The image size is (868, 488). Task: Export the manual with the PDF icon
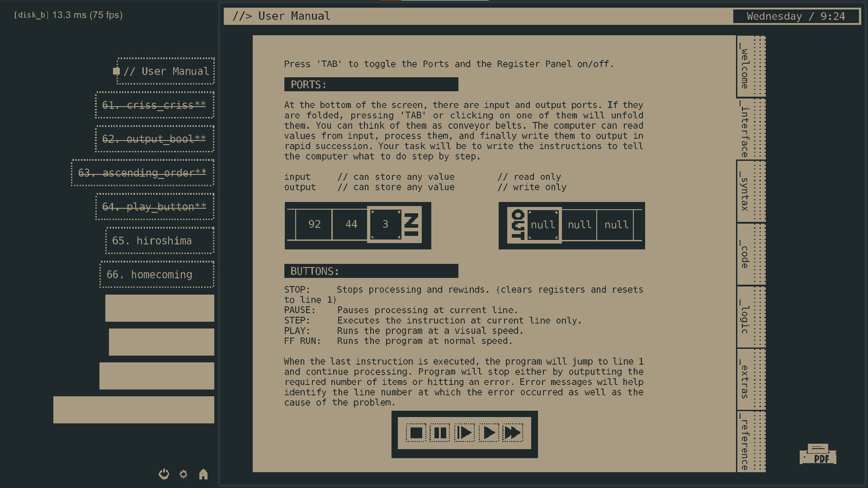(819, 454)
